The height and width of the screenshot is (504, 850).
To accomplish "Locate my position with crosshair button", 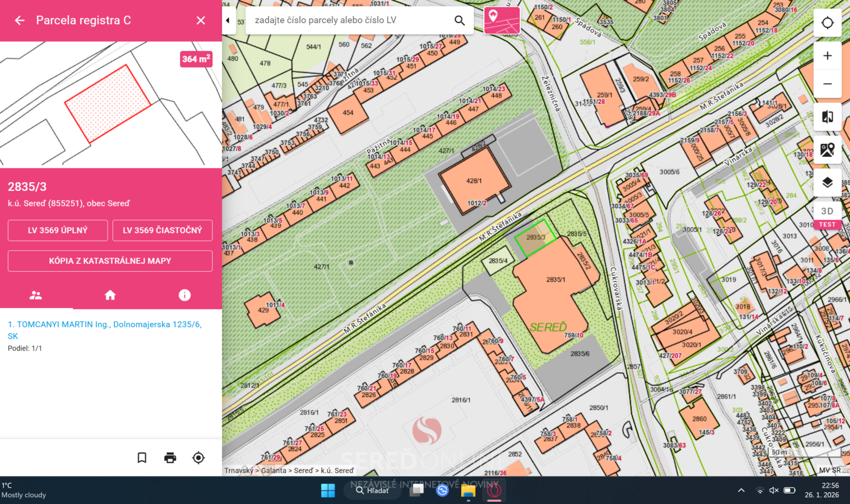I will [x=827, y=23].
